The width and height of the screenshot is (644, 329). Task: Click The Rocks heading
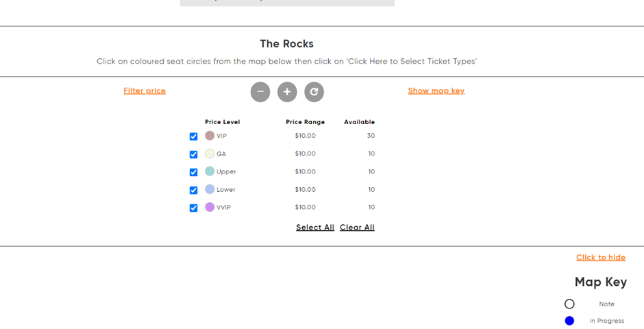tap(286, 44)
